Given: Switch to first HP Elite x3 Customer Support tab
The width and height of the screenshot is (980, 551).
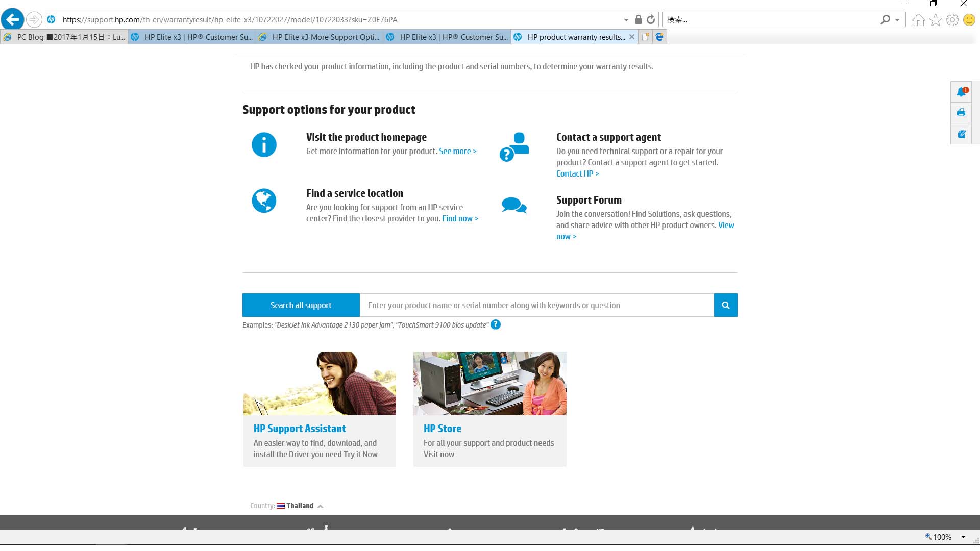Looking at the screenshot, I should [x=191, y=37].
